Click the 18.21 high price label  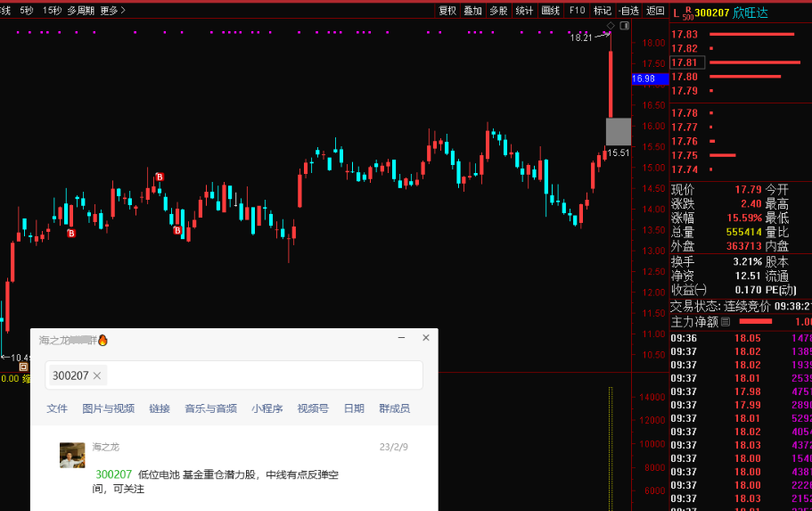click(x=581, y=37)
